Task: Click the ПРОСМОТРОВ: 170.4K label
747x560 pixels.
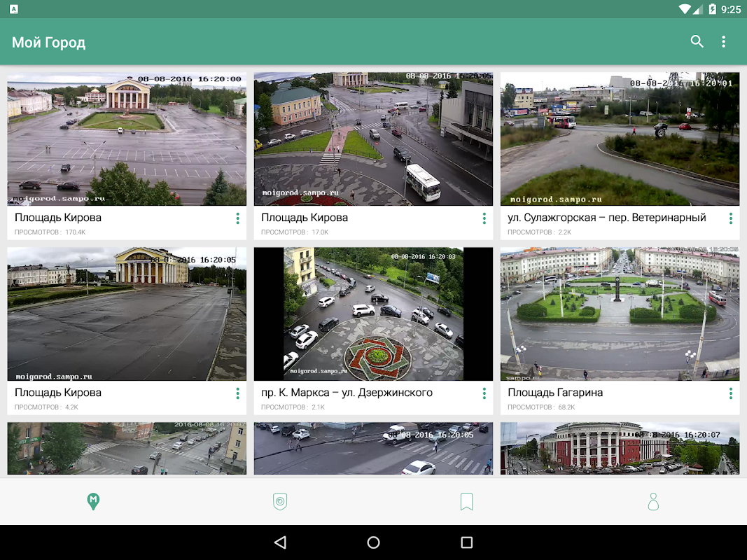Action: pyautogui.click(x=50, y=232)
